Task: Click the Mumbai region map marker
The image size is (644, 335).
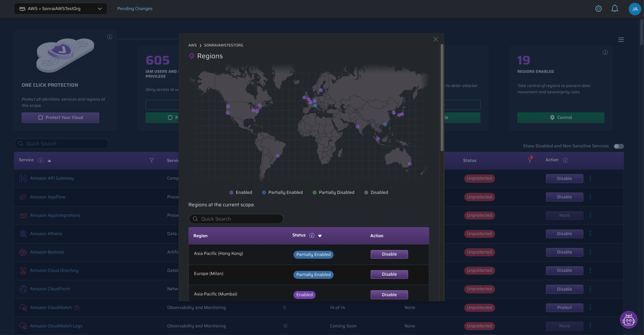Action: [358, 127]
